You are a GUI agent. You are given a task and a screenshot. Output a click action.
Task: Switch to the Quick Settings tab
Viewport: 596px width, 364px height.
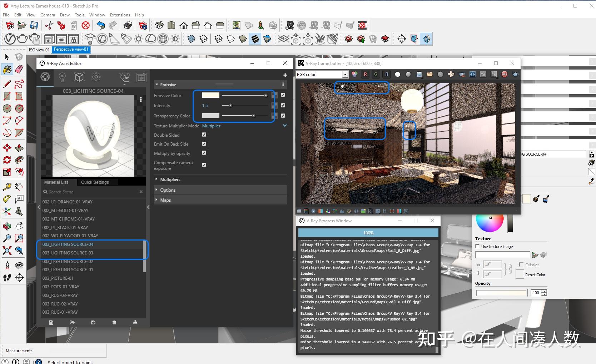pos(95,182)
